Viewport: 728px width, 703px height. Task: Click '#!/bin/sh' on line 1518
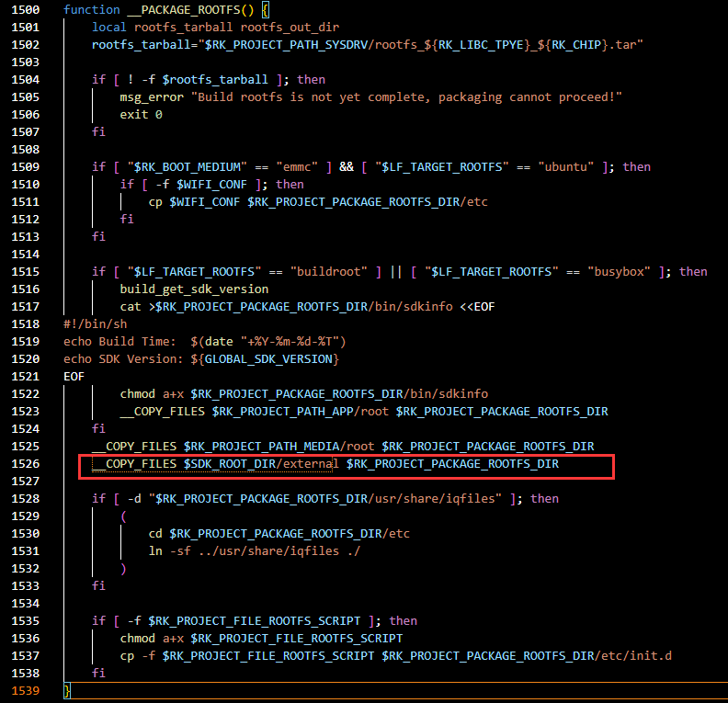click(96, 323)
